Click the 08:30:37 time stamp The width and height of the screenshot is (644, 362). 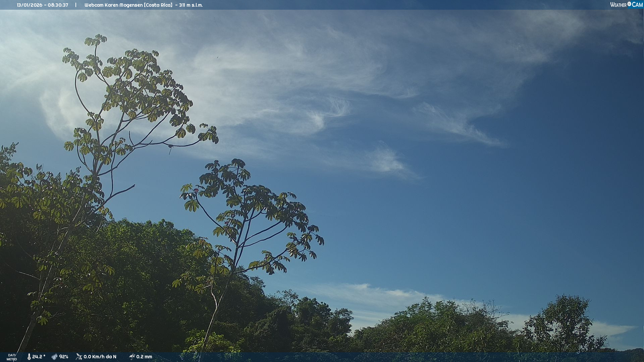(x=58, y=5)
